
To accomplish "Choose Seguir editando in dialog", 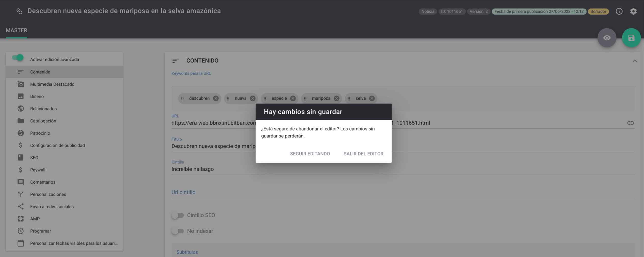I will (x=310, y=154).
